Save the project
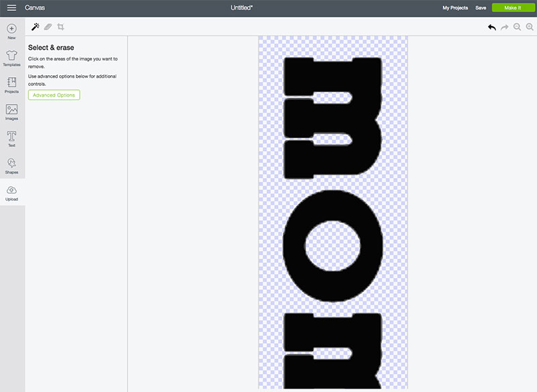 [481, 7]
